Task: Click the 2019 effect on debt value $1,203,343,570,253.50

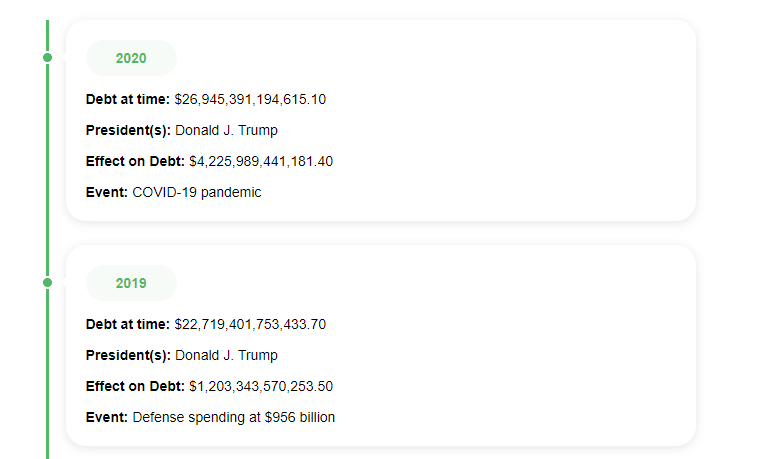Action: [x=261, y=386]
